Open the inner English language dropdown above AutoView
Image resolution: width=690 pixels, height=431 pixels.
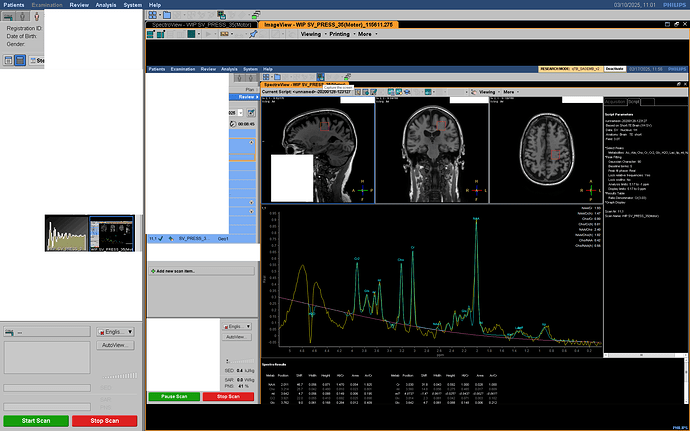pos(237,326)
